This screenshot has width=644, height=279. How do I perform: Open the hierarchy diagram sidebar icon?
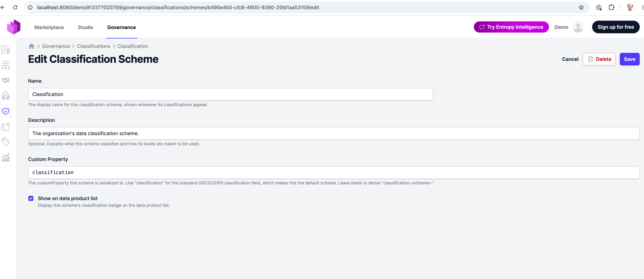click(6, 65)
